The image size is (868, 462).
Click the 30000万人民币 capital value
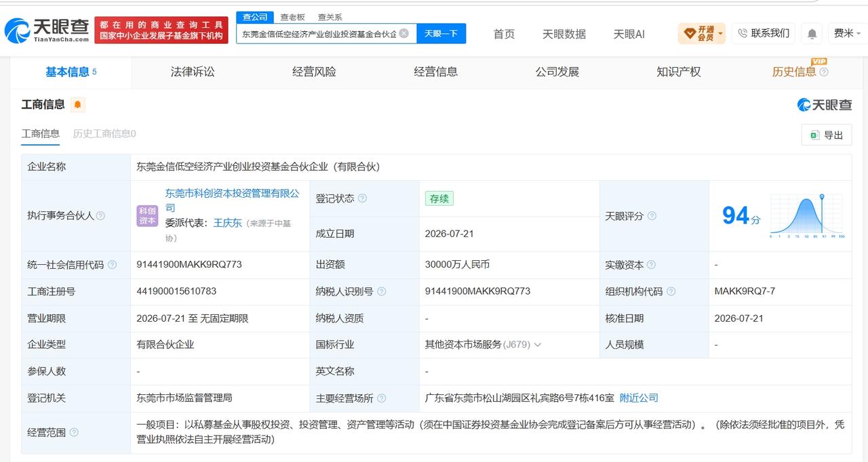[457, 265]
